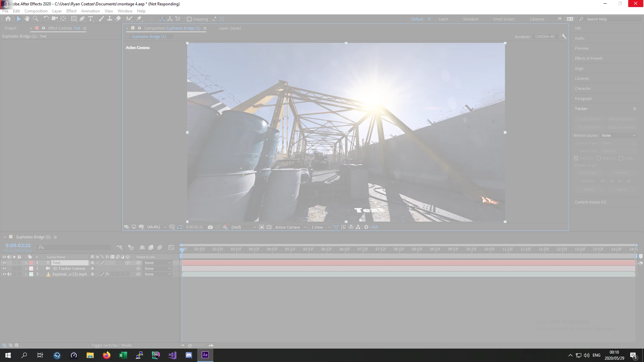Screen dimensions: 644x362
Task: Select the Horizontal Type tool
Action: (x=91, y=19)
